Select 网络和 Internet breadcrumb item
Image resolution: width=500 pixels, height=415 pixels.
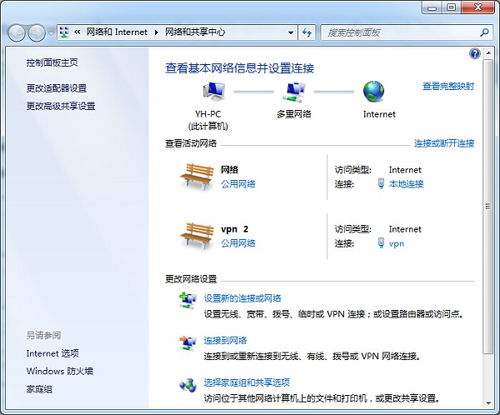pos(117,32)
